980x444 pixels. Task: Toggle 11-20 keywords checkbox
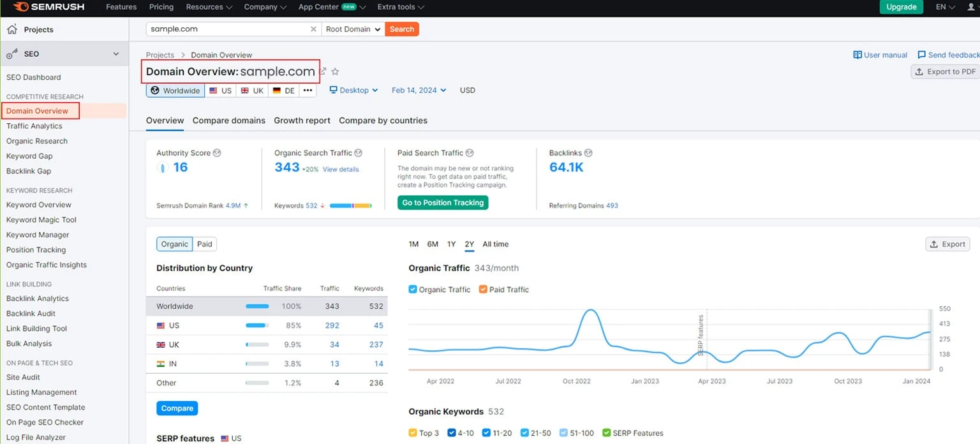(486, 433)
